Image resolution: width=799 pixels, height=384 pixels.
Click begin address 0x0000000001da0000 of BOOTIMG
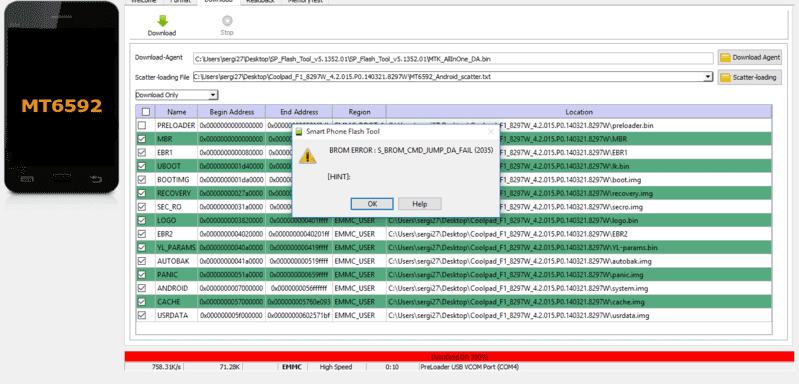point(231,179)
